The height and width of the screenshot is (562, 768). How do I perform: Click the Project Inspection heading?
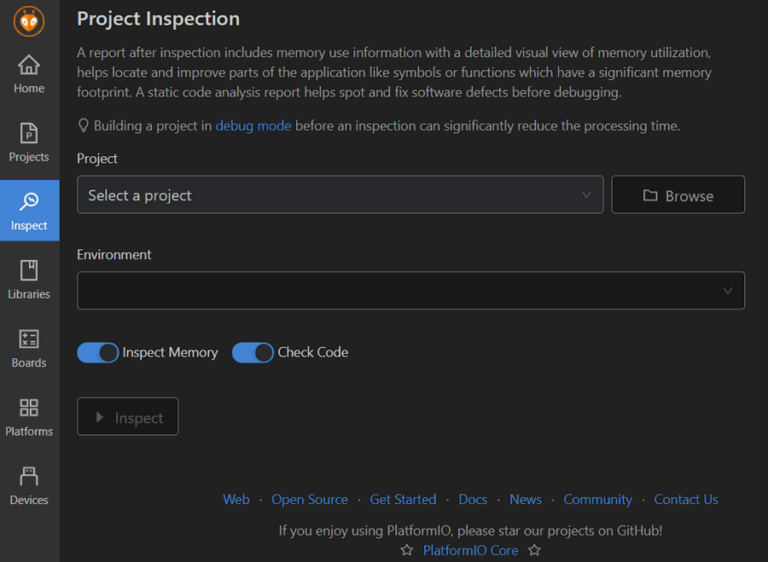[x=158, y=19]
